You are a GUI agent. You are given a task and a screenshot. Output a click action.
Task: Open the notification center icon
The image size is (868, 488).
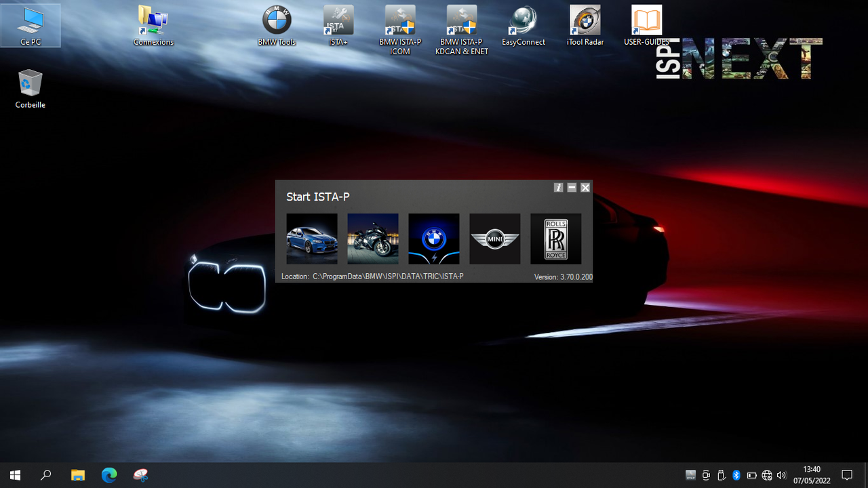tap(847, 475)
